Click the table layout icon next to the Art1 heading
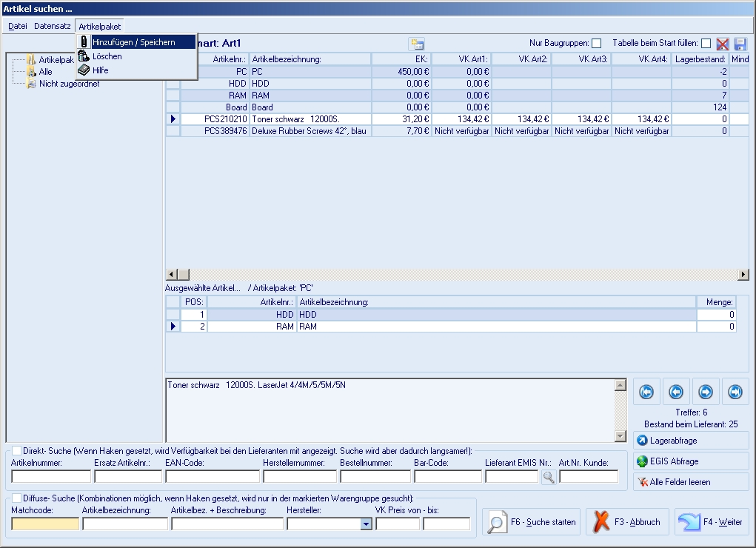 pyautogui.click(x=417, y=44)
